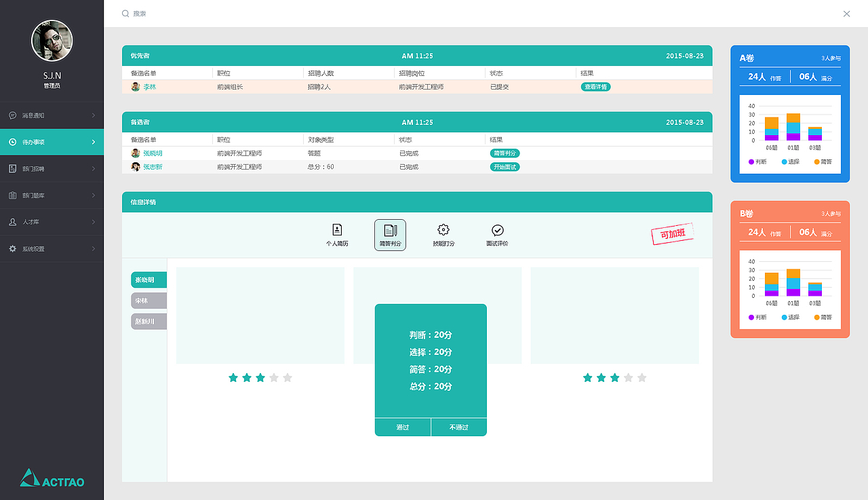Click the right answer card thumbnail
The height and width of the screenshot is (500, 868).
pos(615,315)
